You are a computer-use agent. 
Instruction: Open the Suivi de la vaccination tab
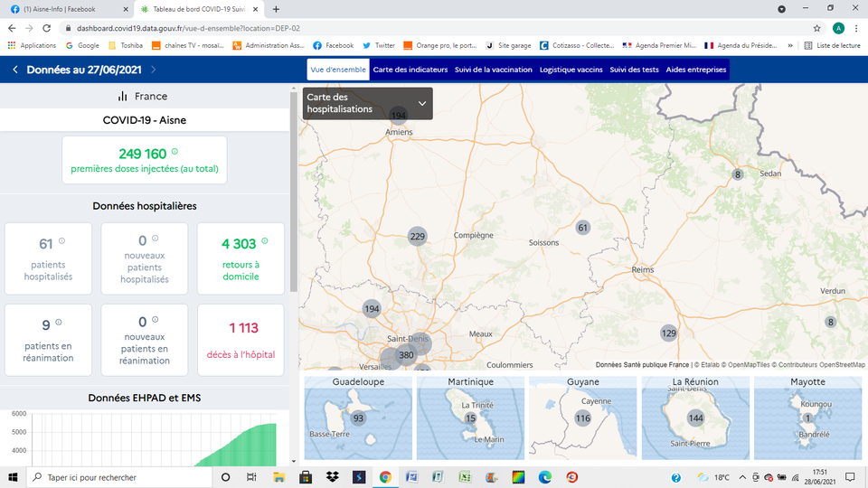493,70
